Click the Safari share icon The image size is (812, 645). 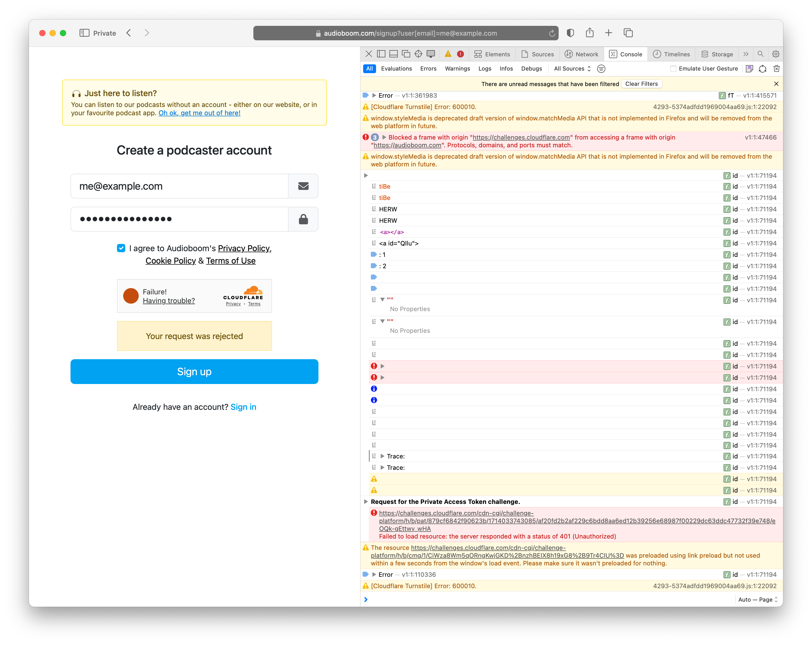coord(589,33)
